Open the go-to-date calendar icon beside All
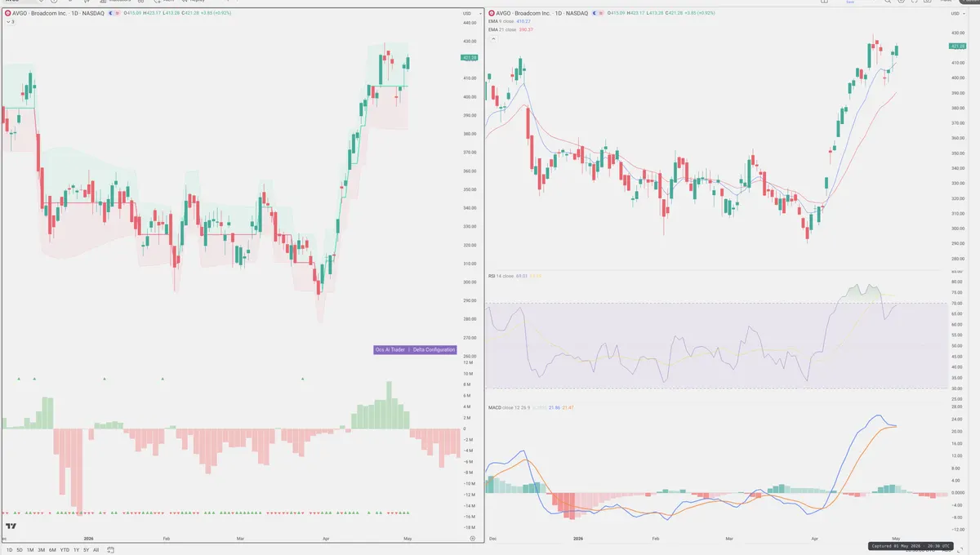 110,550
